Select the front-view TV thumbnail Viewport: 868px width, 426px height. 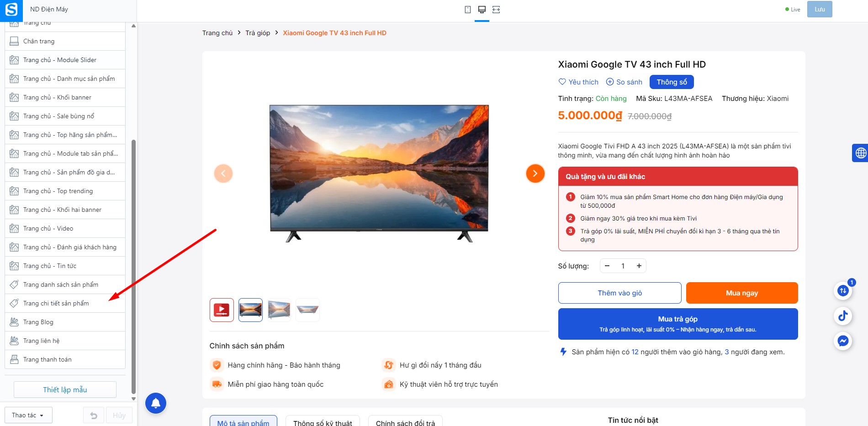coord(250,310)
